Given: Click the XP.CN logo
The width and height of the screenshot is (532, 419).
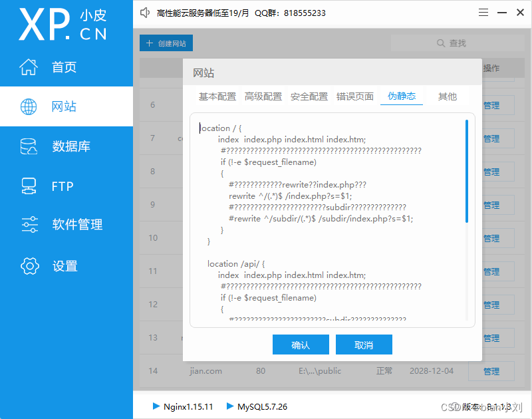Looking at the screenshot, I should point(63,25).
